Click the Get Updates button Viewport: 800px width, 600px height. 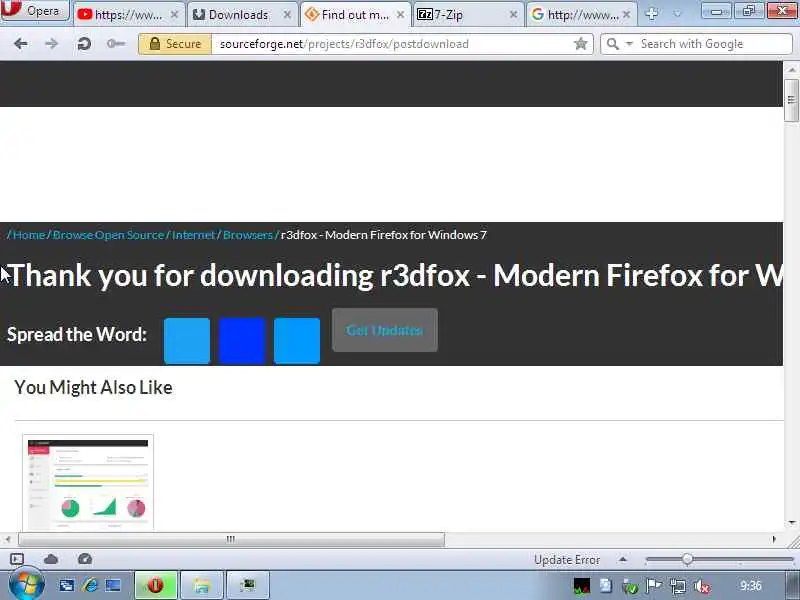[x=385, y=330]
